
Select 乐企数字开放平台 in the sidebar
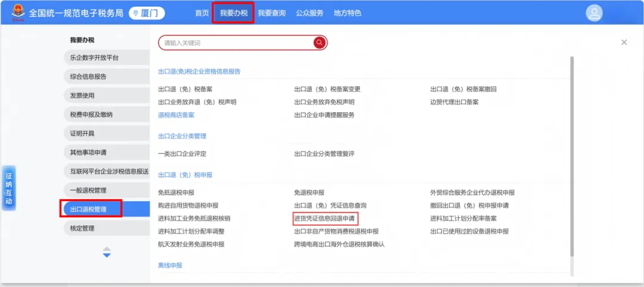[x=107, y=57]
